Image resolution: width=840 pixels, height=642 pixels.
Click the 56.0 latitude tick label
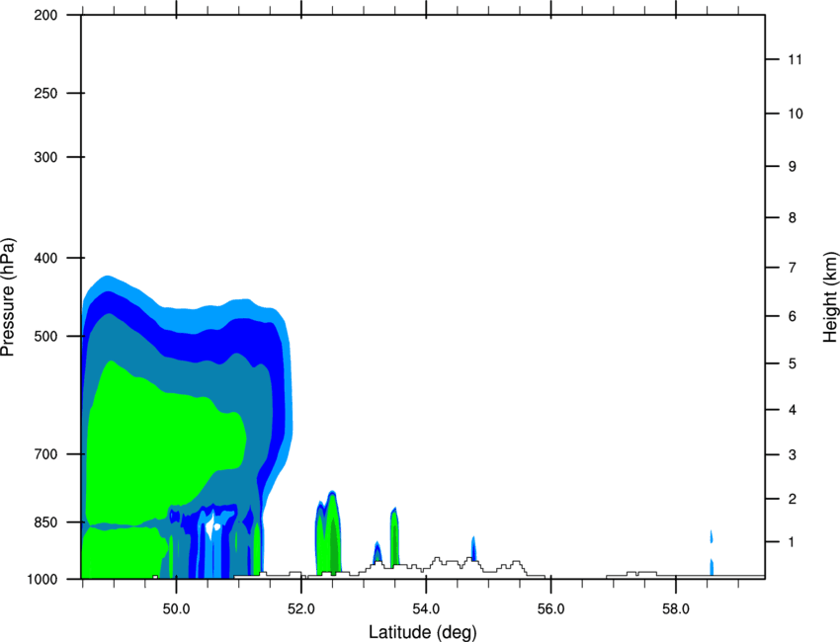tap(551, 609)
